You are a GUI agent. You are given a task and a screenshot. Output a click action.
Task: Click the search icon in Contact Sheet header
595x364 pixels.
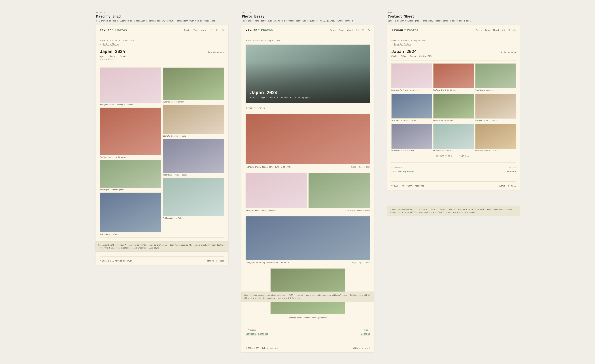click(509, 30)
